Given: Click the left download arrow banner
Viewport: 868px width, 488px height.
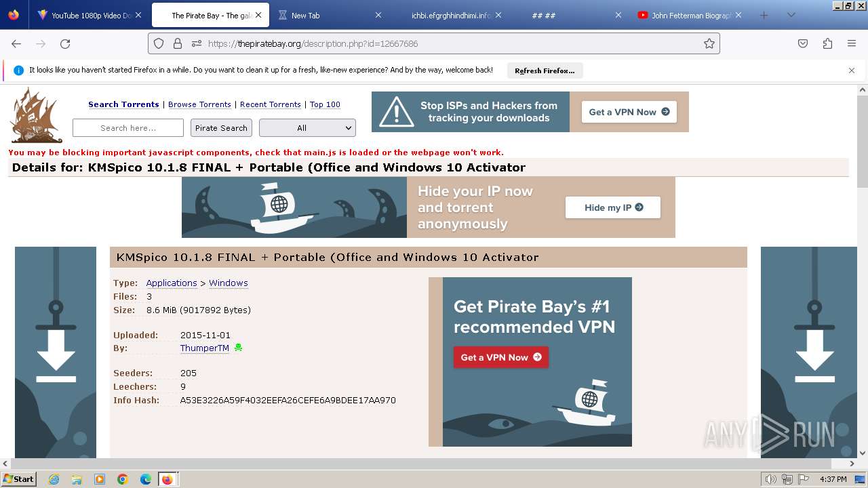Looking at the screenshot, I should click(56, 352).
